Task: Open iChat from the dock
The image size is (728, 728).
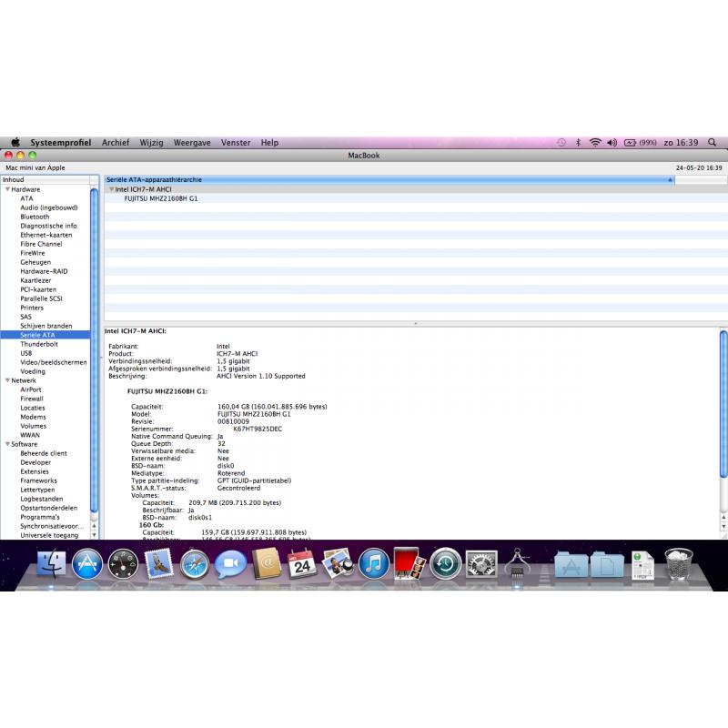Action: pyautogui.click(x=231, y=563)
